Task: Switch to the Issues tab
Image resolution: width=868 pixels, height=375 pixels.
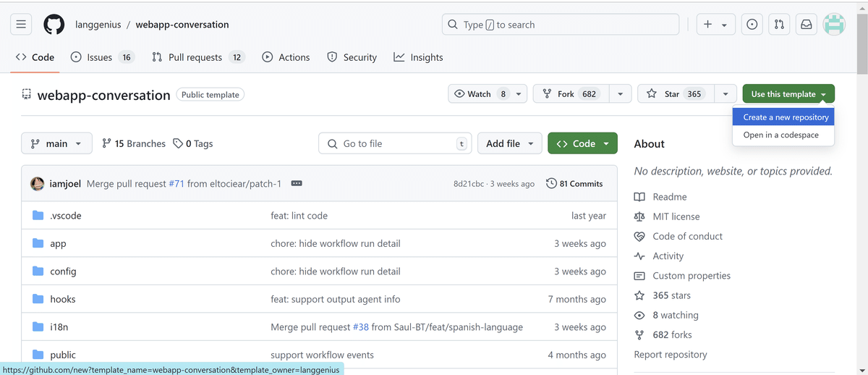Action: [x=103, y=57]
